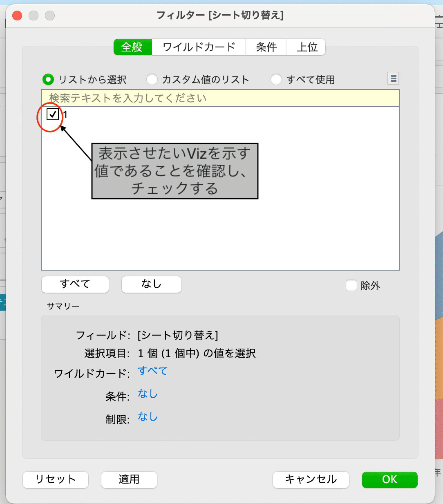The image size is (443, 504).
Task: Select the すべて使用 radio button
Action: [276, 79]
